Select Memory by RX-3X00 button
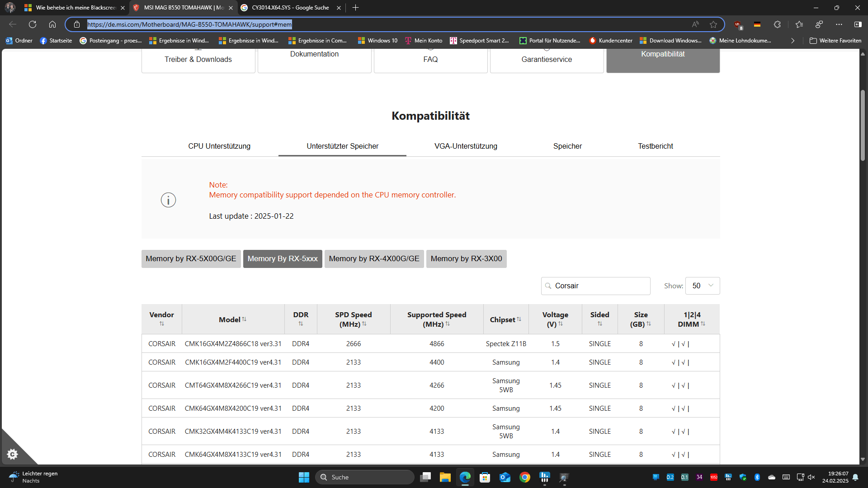 coord(466,258)
